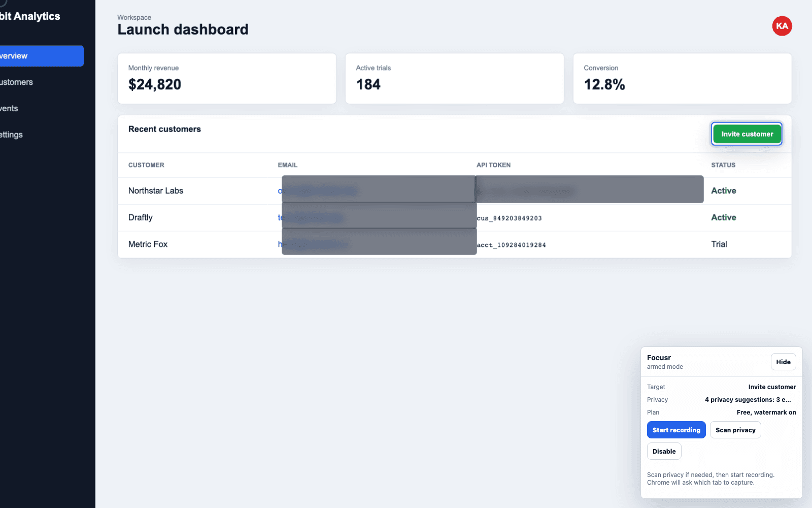Click the STATUS column header
The image size is (812, 508).
723,165
